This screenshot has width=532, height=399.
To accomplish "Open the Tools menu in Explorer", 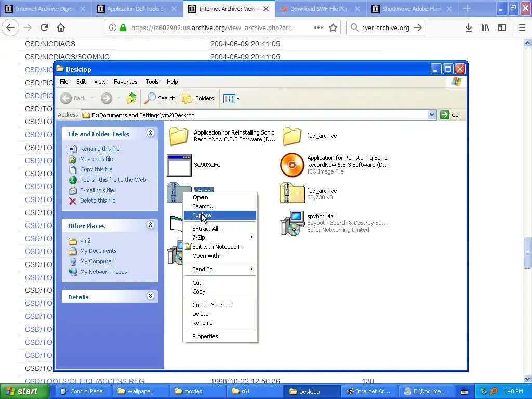I will (x=152, y=82).
